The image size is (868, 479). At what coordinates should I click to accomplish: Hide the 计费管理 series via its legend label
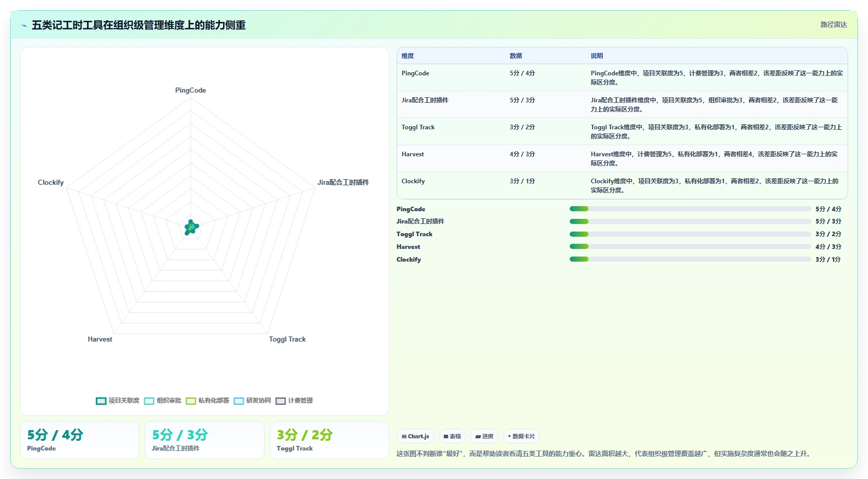(300, 401)
